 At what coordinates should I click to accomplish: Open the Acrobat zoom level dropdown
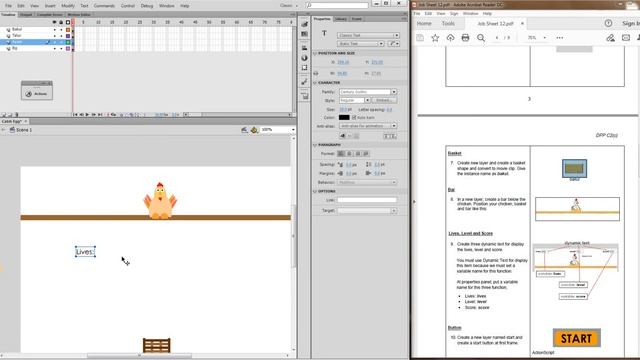point(544,38)
